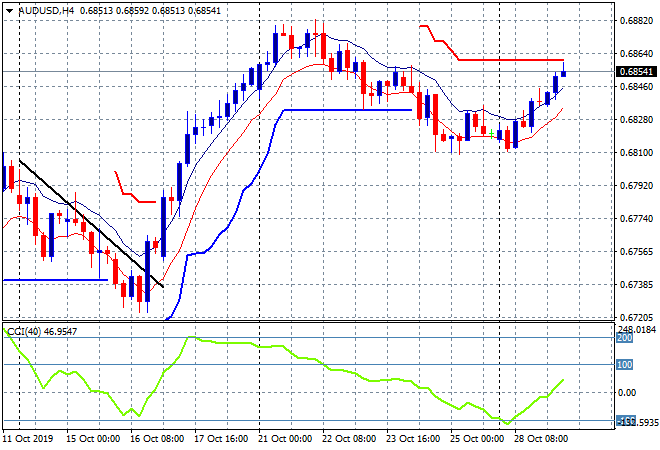Click the 0.67740 price axis label
Screen dimensions: 660x450
pos(637,218)
